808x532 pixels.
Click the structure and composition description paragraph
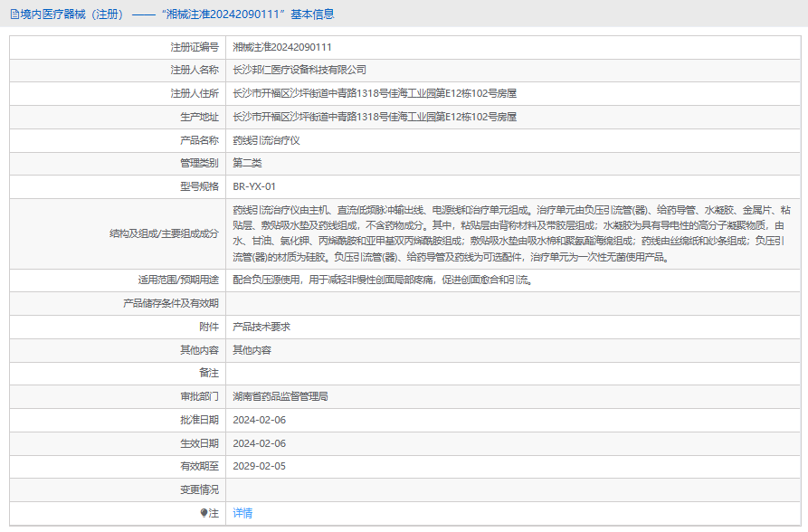point(511,233)
